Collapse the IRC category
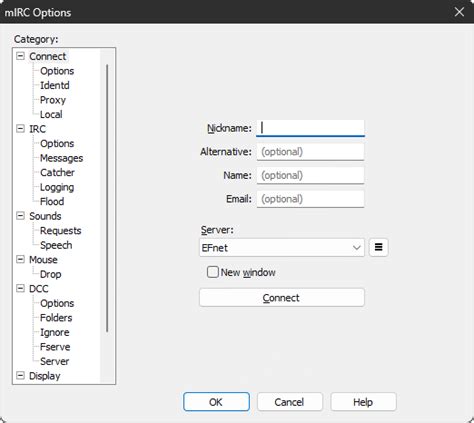 20,129
